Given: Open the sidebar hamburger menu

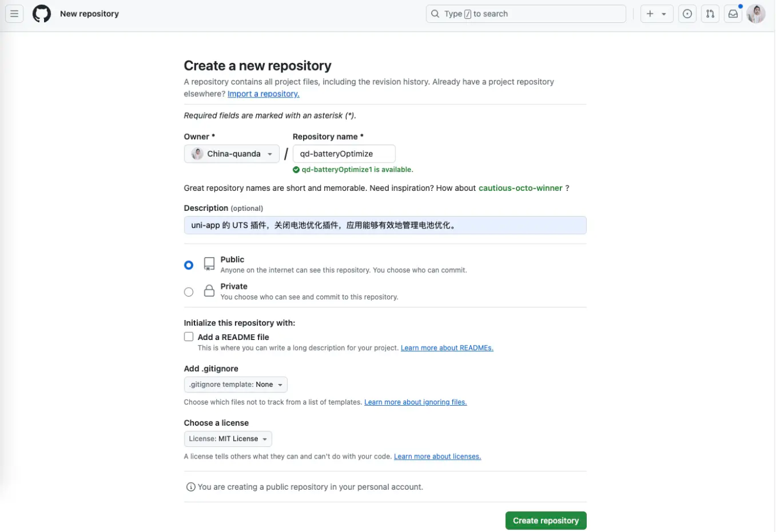Looking at the screenshot, I should [14, 14].
